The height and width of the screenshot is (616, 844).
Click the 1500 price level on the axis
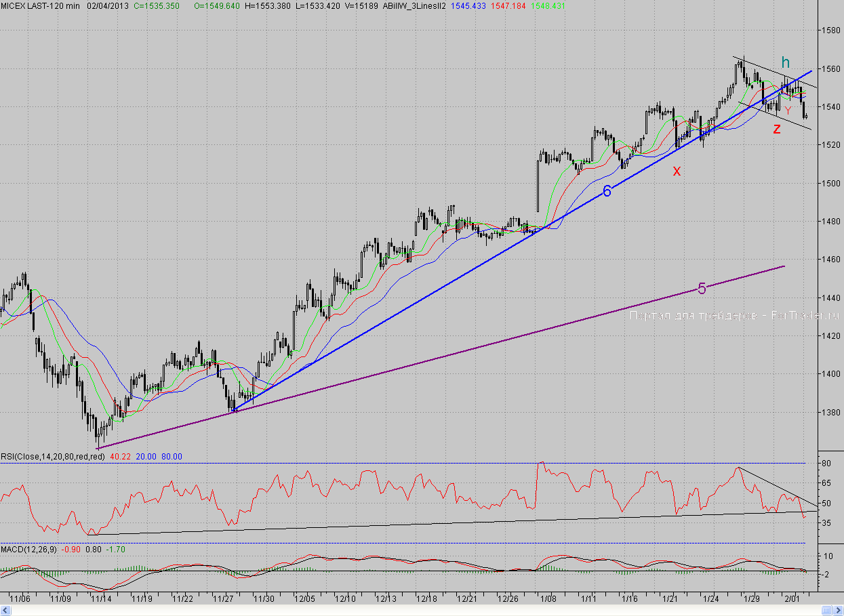(831, 183)
